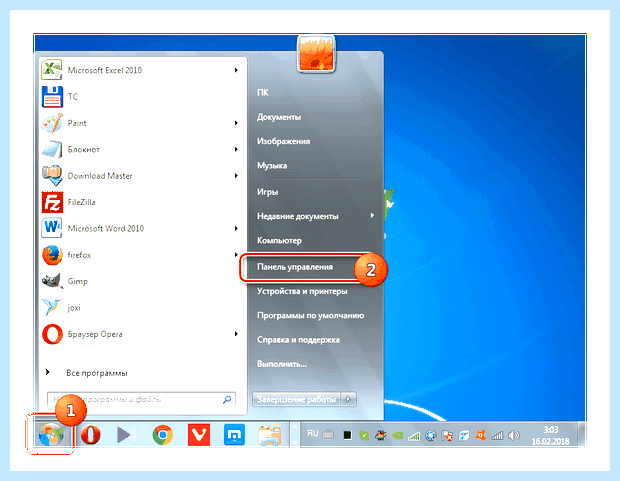This screenshot has width=620, height=481.
Task: Expand firefox jump list arrow
Action: tap(236, 255)
